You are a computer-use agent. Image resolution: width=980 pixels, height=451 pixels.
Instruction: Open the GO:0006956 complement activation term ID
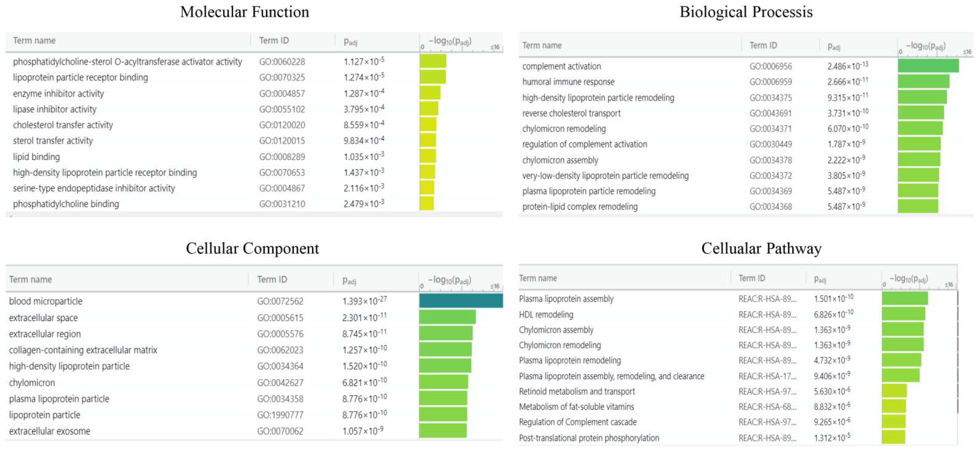tap(770, 66)
